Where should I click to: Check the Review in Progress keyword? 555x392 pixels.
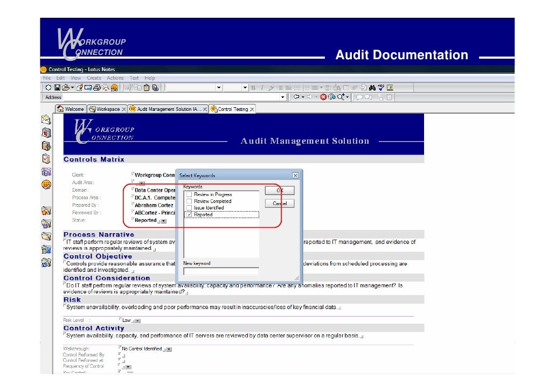(x=189, y=194)
